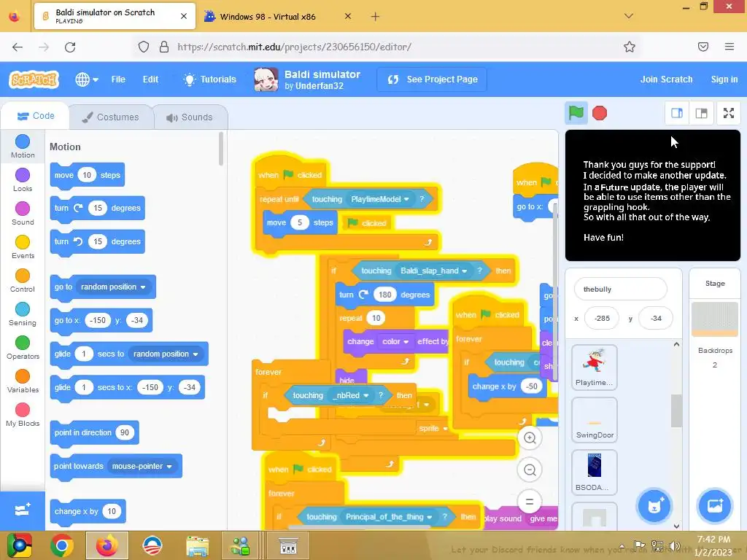The width and height of the screenshot is (747, 560).
Task: Select the Sensing block category
Action: tap(23, 314)
